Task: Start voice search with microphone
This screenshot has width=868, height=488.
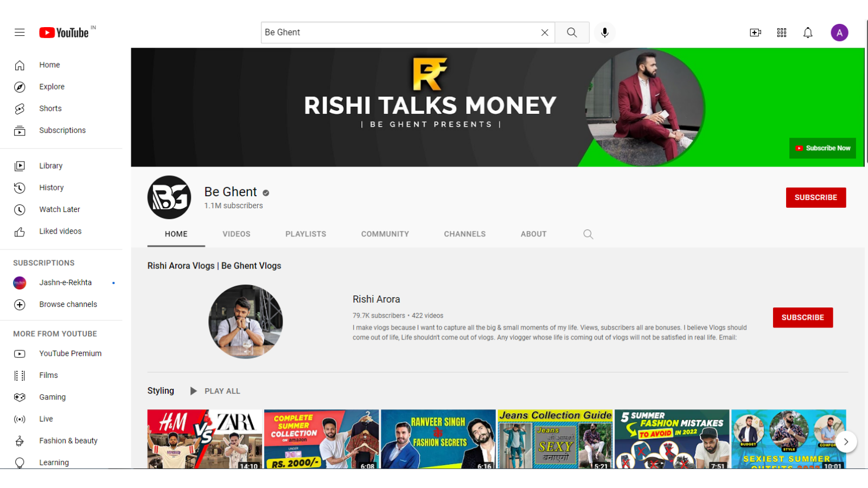Action: 605,33
